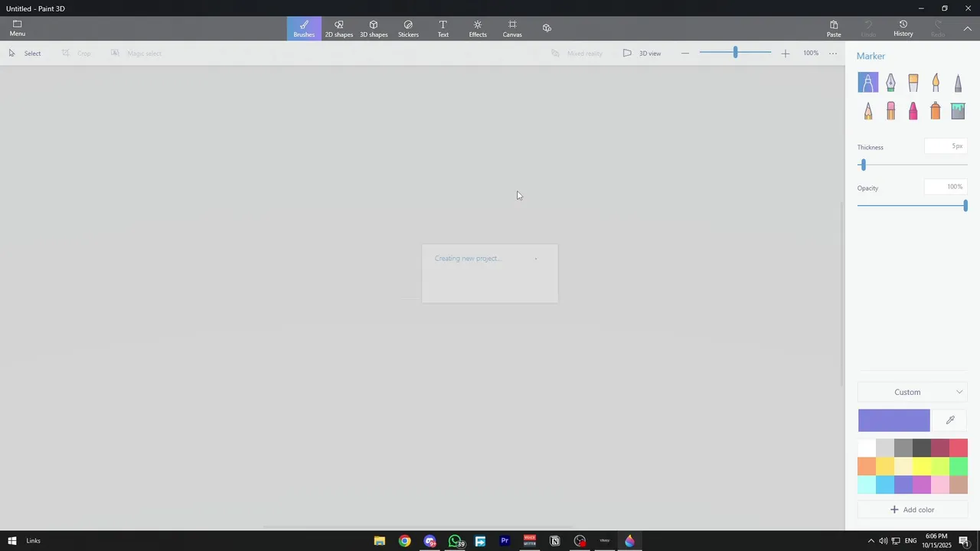Viewport: 980px width, 551px height.
Task: Expand the Custom material dropdown
Action: [913, 392]
